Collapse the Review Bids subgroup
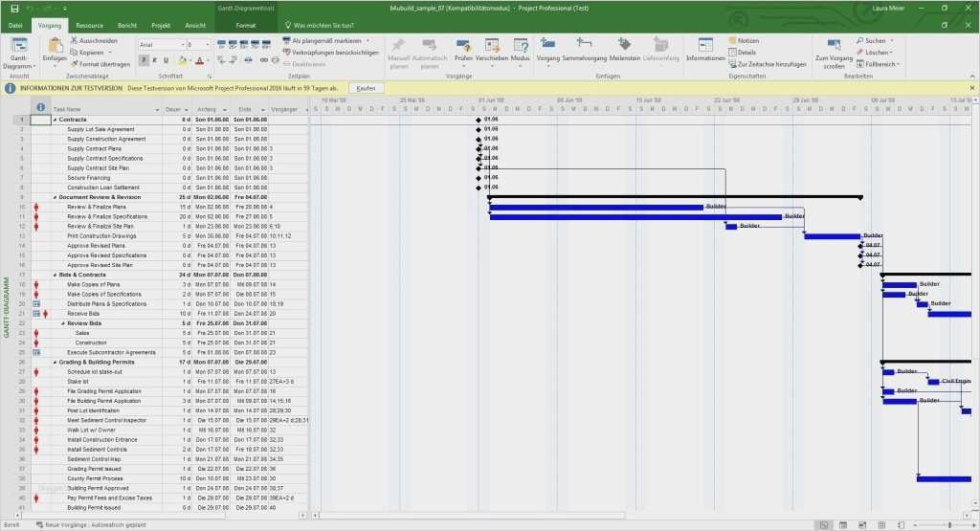This screenshot has width=980, height=531. (x=63, y=323)
